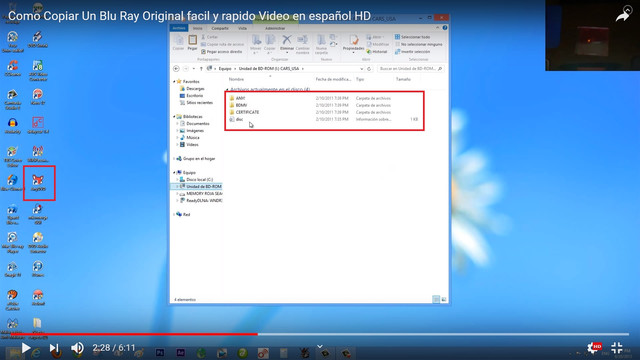Click Invertir selección
The height and width of the screenshot is (360, 640).
point(412,52)
